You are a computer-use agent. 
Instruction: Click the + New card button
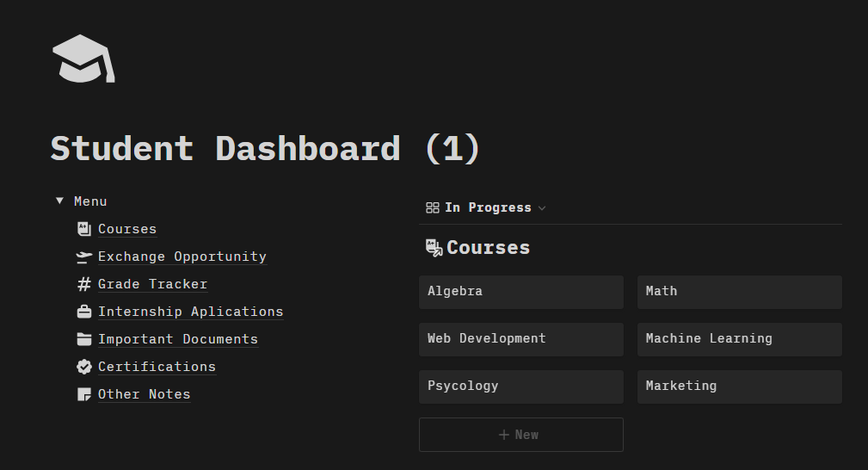pyautogui.click(x=520, y=435)
